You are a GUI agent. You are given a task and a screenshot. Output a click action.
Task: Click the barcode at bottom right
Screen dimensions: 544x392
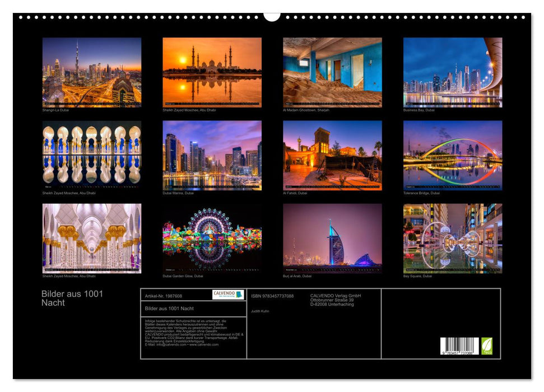459,346
